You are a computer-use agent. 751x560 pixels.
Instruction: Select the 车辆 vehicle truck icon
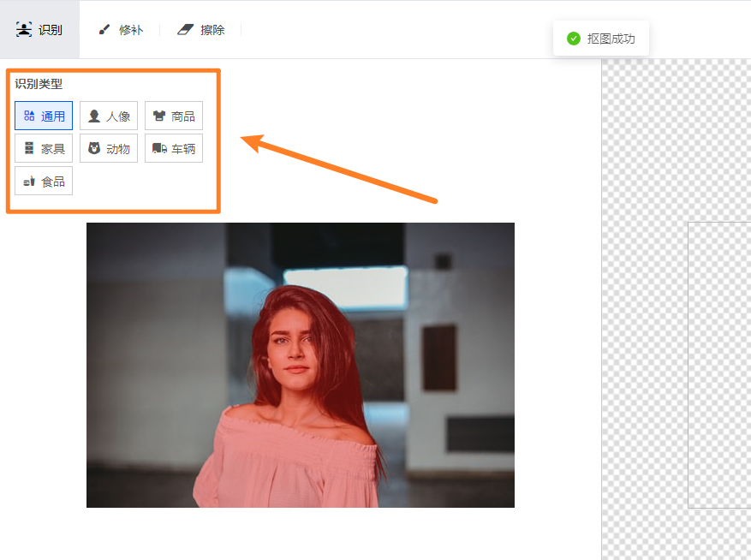point(159,148)
